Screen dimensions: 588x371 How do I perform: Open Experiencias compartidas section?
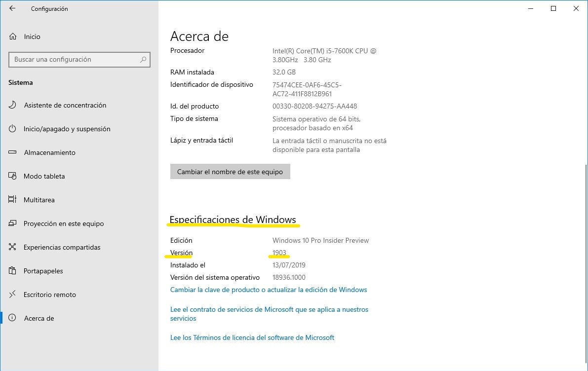[62, 247]
